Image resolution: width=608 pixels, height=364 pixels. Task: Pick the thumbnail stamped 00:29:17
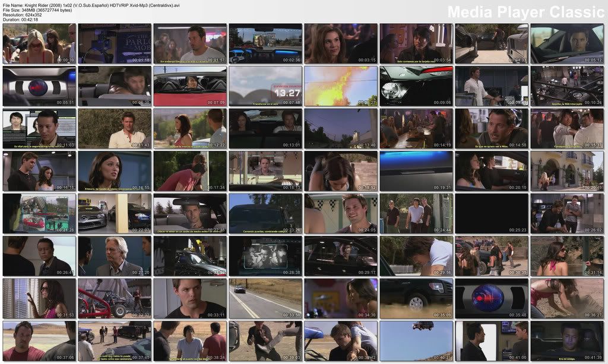pos(341,257)
